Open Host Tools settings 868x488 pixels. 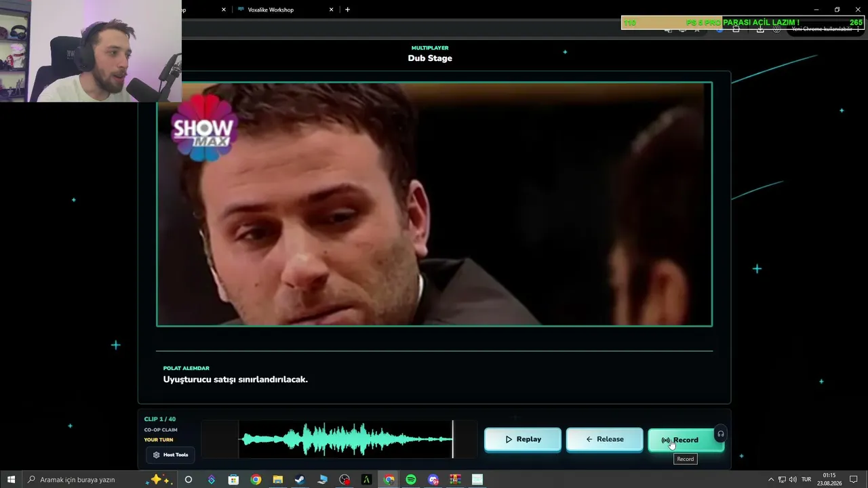171,455
